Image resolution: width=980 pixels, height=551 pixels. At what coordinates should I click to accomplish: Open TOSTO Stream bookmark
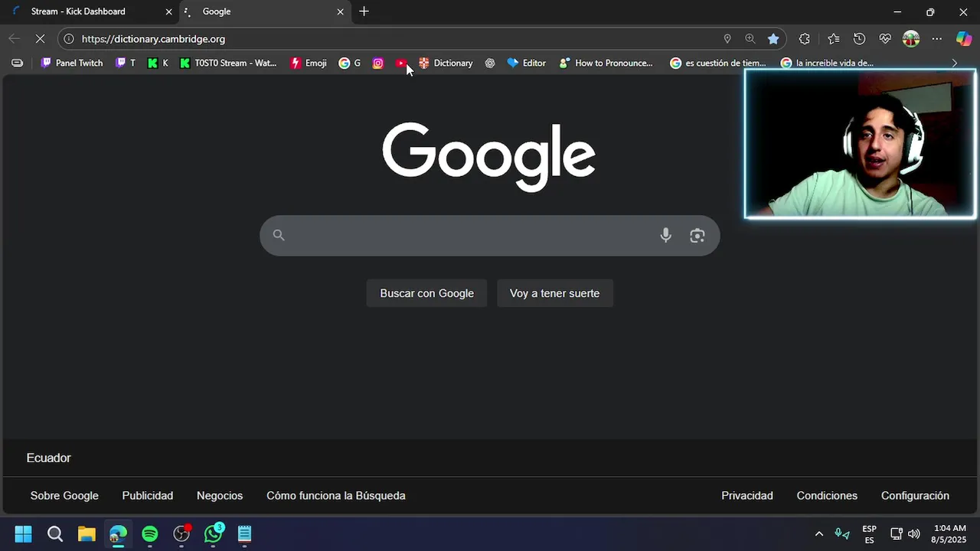pyautogui.click(x=228, y=63)
